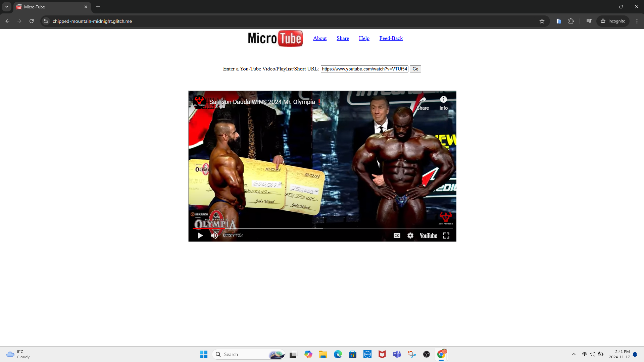Image resolution: width=644 pixels, height=362 pixels.
Task: Focus the YouTube URL input field
Action: point(364,69)
